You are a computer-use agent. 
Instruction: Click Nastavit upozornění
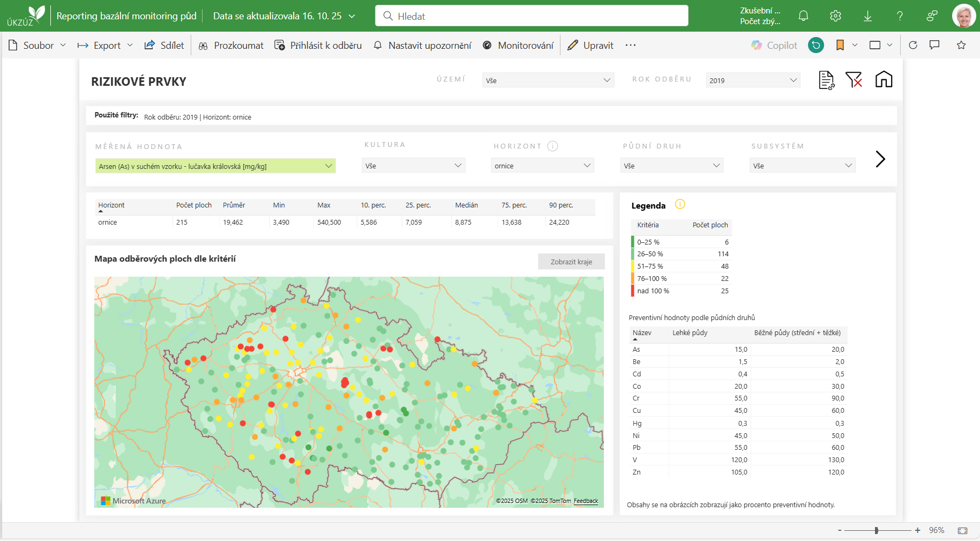[x=422, y=45]
